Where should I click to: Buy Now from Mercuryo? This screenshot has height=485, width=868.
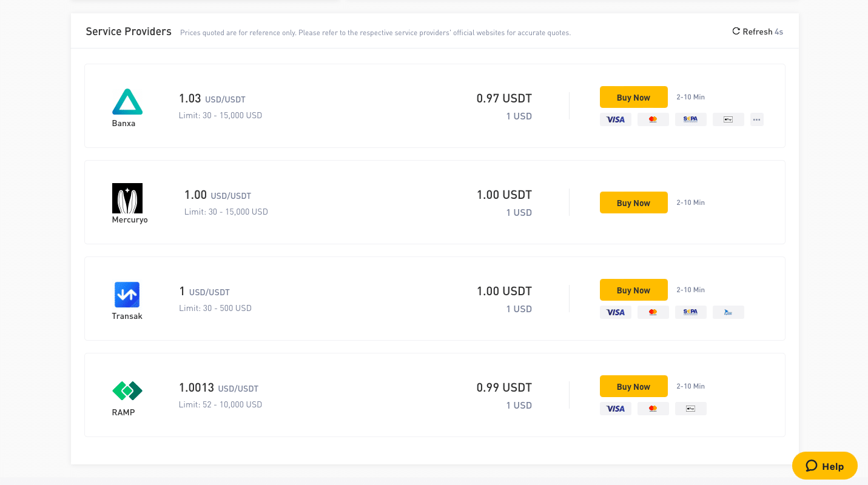[634, 202]
